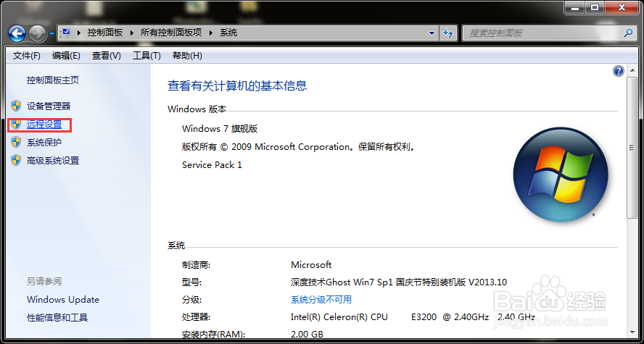Maximize the System window
644x344 pixels.
594,7
